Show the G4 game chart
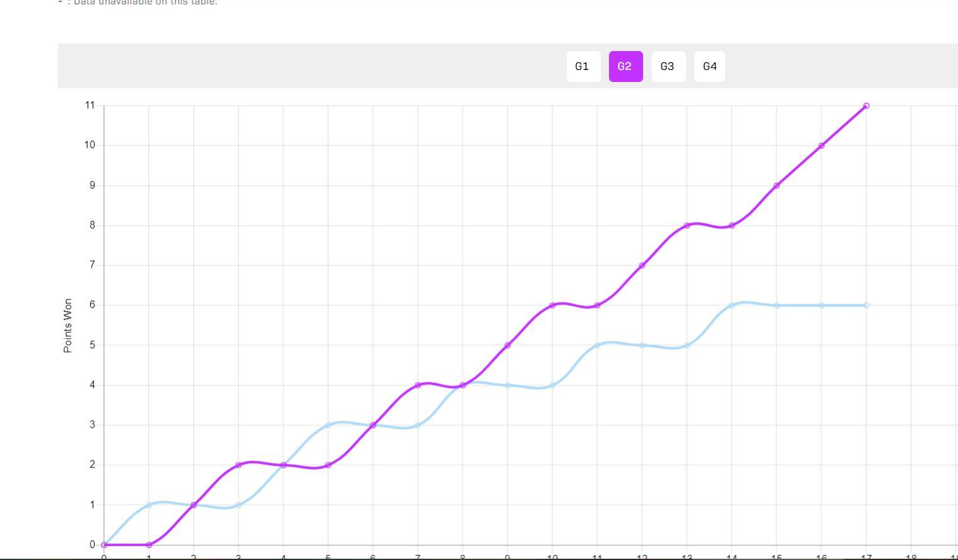 (709, 66)
